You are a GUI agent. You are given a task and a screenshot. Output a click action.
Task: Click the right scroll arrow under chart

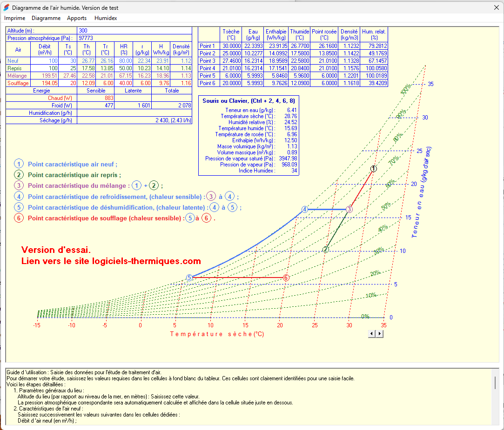(380, 333)
